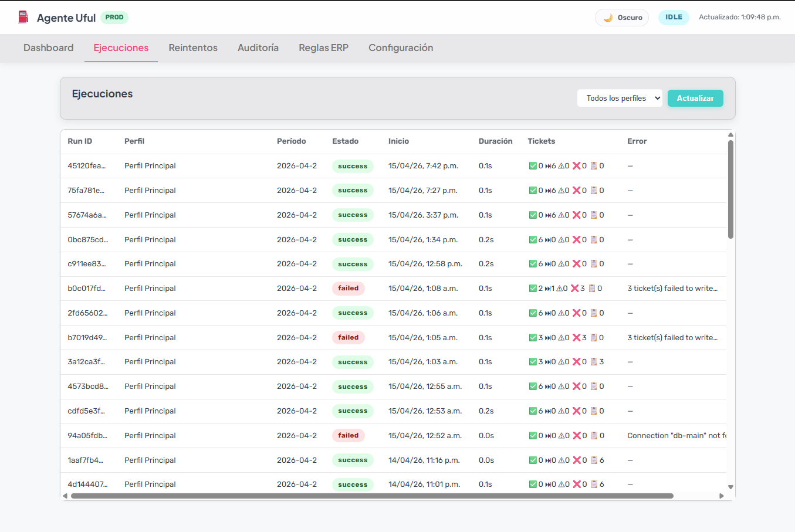795x532 pixels.
Task: Click the horizontal scrollbar thumb
Action: click(372, 496)
